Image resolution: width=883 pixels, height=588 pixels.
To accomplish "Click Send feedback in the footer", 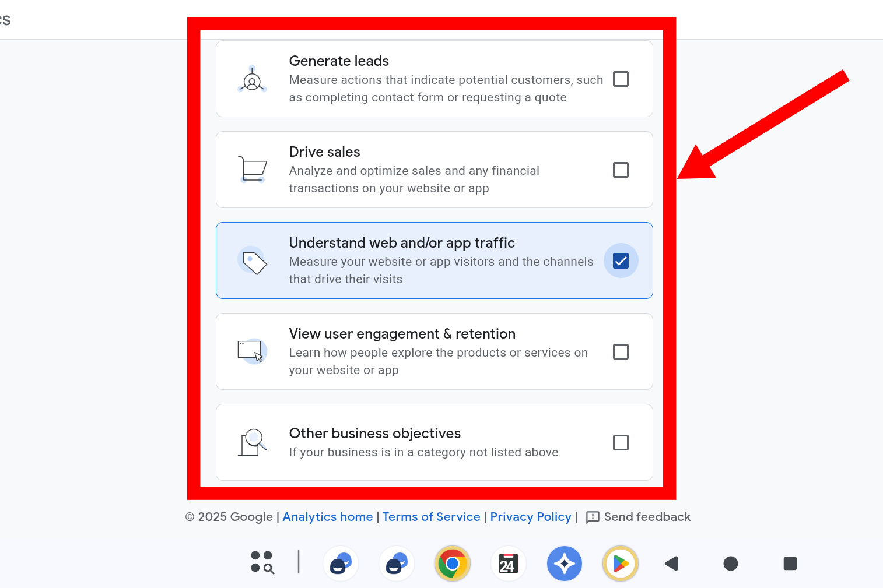I will point(638,517).
